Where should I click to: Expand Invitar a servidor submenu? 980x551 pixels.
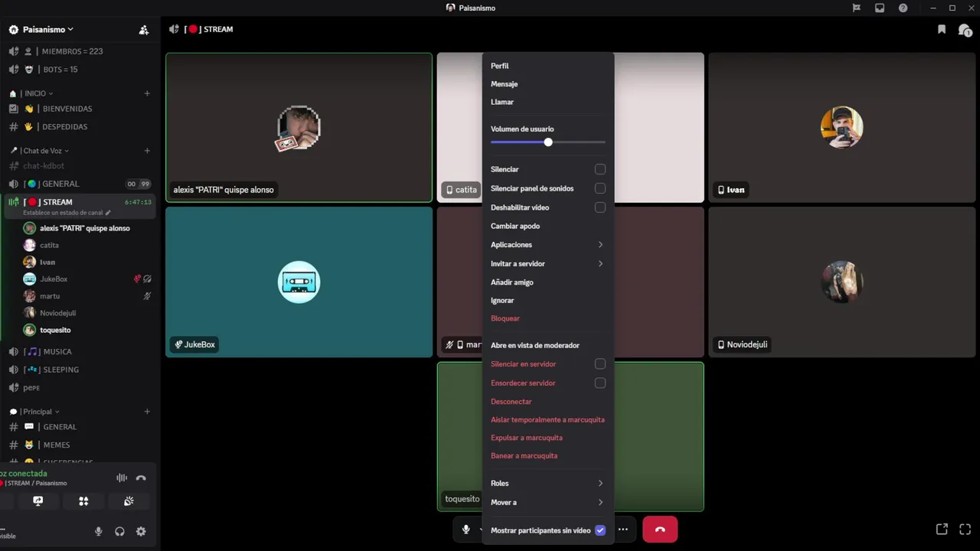(548, 263)
